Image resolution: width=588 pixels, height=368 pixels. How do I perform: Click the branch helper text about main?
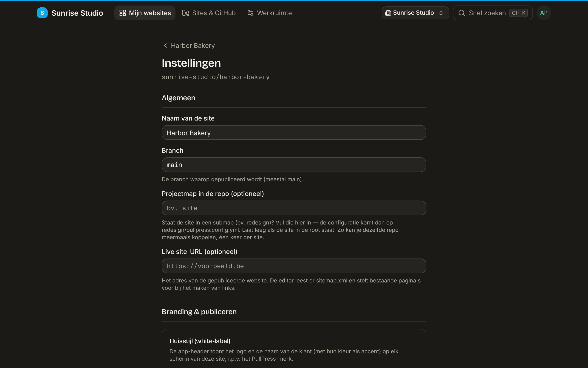click(232, 179)
